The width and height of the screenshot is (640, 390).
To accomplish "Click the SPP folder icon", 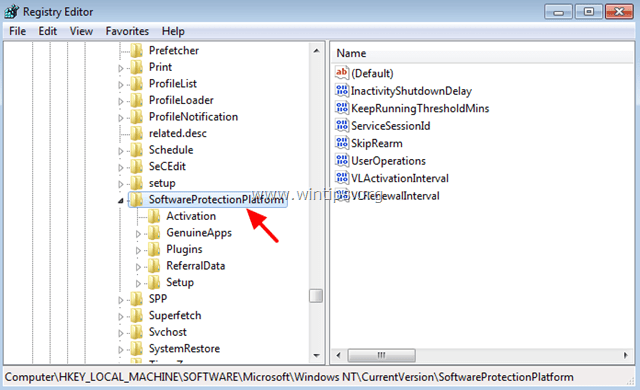I will coord(137,299).
